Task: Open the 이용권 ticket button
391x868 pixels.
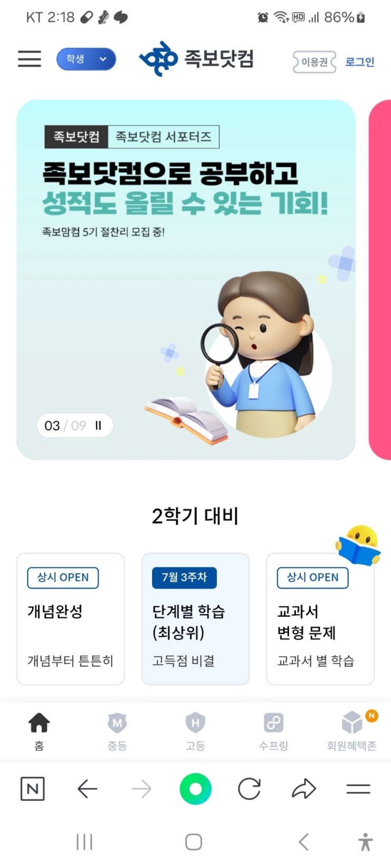Action: (x=314, y=62)
